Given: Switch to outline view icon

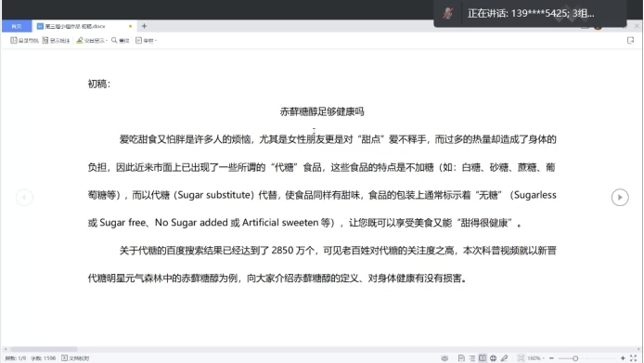Looking at the screenshot, I should click(x=472, y=358).
